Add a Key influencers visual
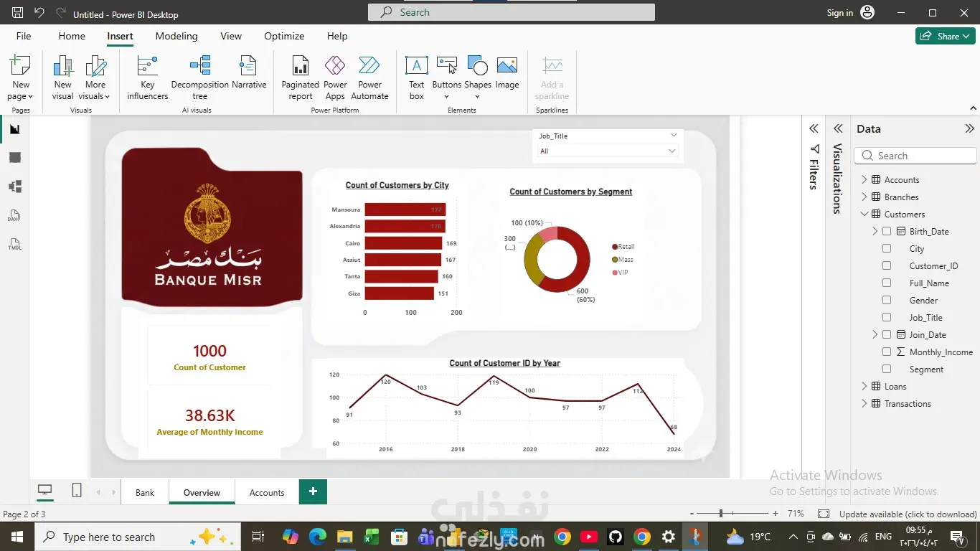The image size is (980, 551). coord(147,78)
